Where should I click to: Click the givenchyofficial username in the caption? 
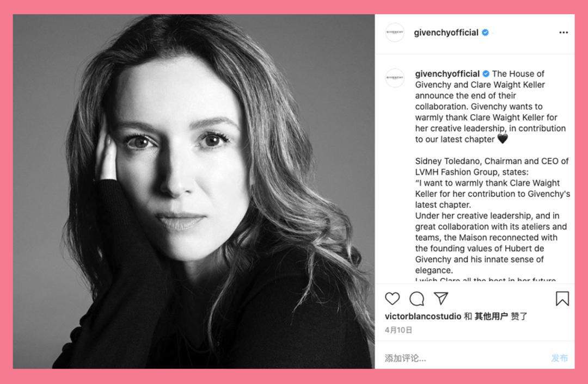(x=447, y=74)
